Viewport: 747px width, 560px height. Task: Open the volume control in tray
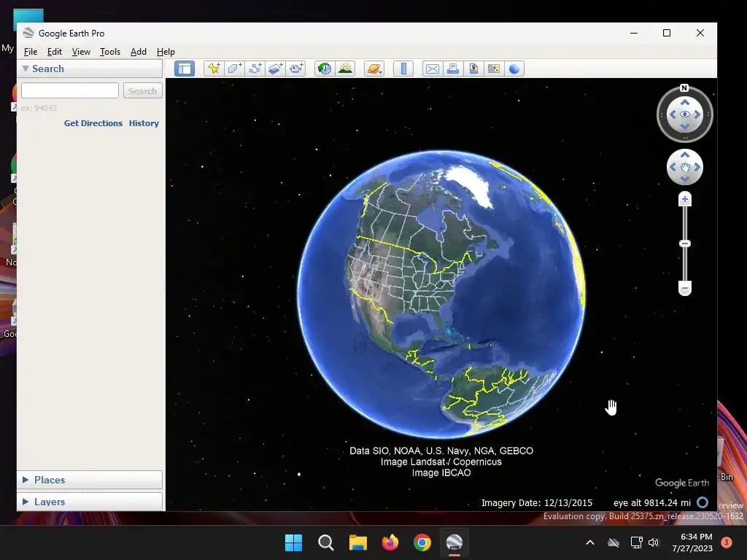(654, 542)
